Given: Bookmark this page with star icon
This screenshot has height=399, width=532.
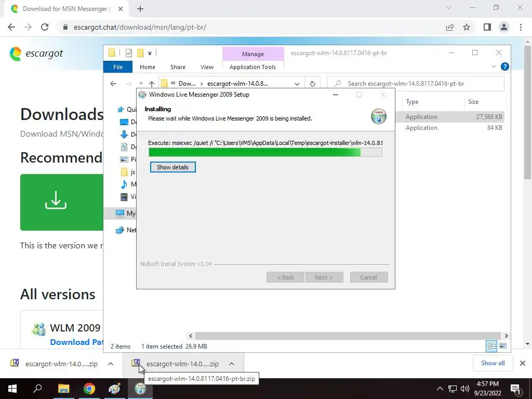Looking at the screenshot, I should (x=467, y=27).
